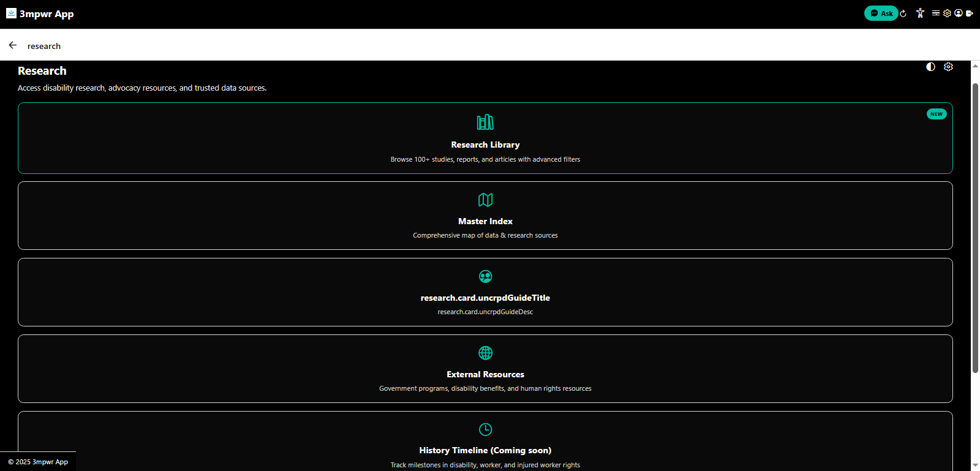Click "Browse 100+ studies, reports, and articles" description

tap(485, 159)
